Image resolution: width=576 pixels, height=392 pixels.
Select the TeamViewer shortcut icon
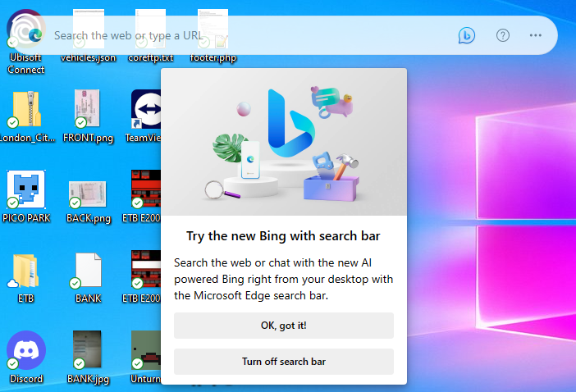[x=146, y=110]
